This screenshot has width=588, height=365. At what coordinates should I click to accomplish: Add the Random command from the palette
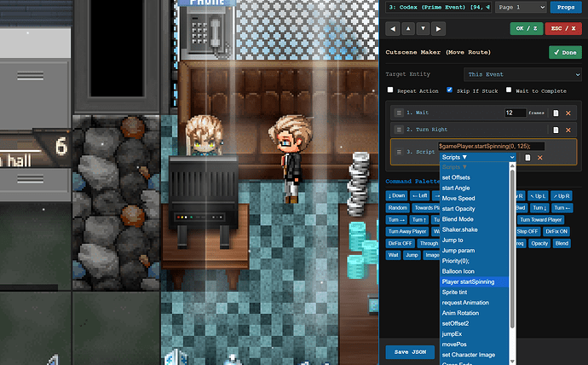(x=397, y=208)
